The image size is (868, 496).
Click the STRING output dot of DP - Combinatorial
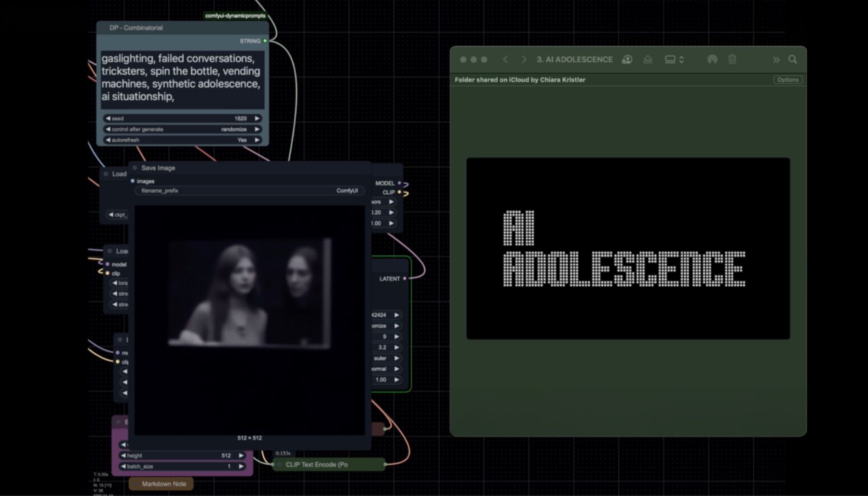(x=265, y=41)
